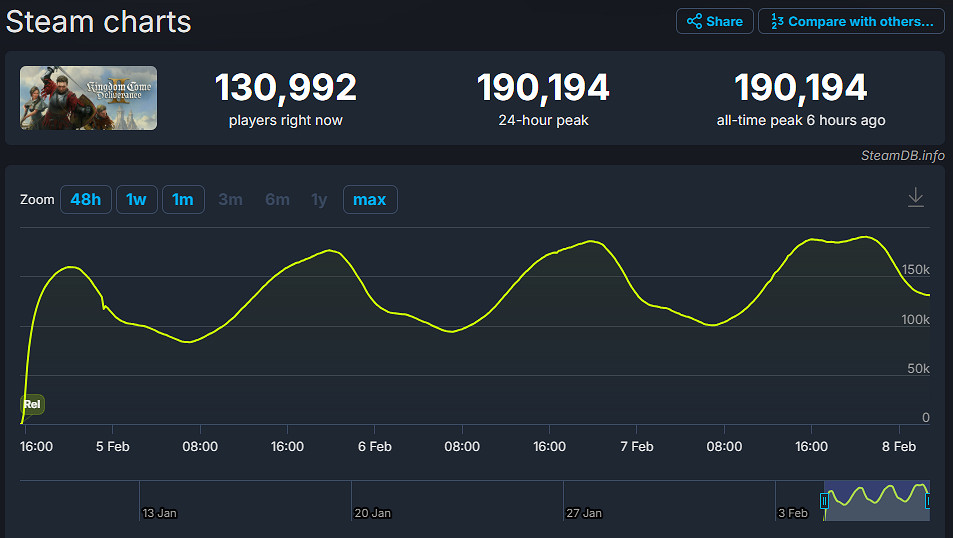The width and height of the screenshot is (953, 538).
Task: Grab the navigator's right range handle
Action: [x=929, y=500]
